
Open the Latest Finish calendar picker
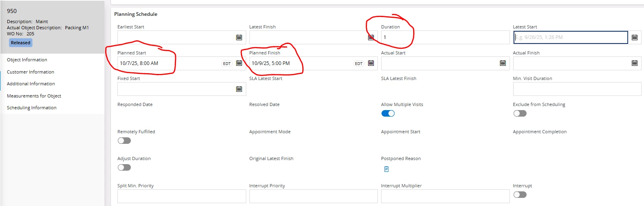click(x=371, y=37)
